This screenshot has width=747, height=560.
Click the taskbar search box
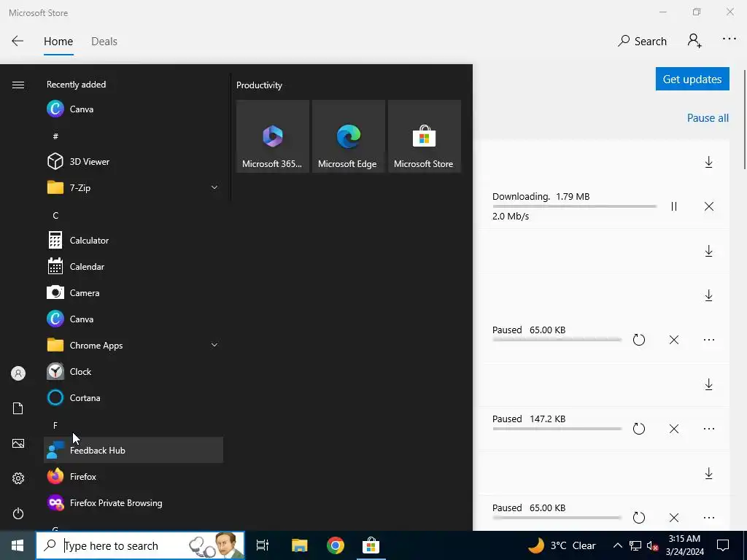tap(140, 545)
